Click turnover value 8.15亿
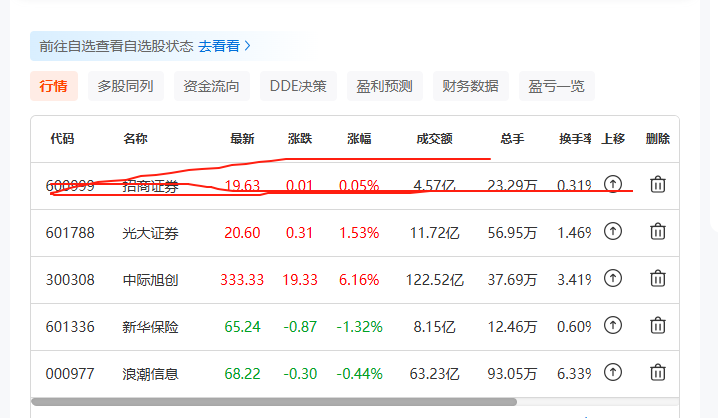This screenshot has width=718, height=418. pyautogui.click(x=435, y=327)
